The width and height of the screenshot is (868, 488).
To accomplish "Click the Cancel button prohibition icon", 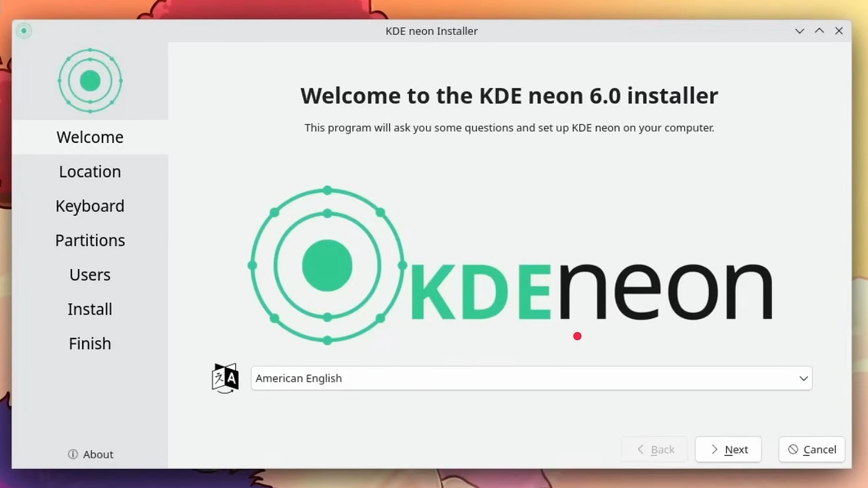I will (x=793, y=449).
